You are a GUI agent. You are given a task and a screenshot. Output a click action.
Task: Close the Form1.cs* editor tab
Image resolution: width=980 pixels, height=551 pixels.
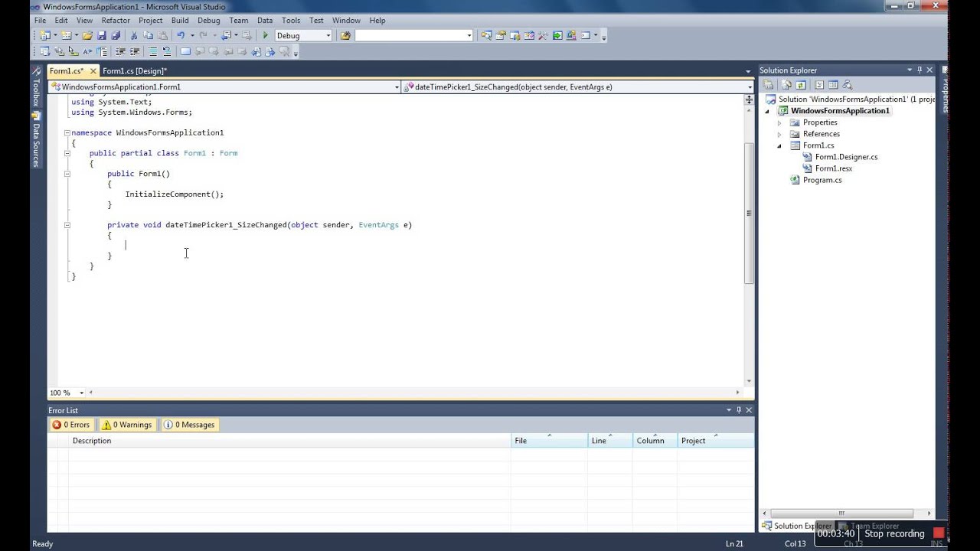93,71
